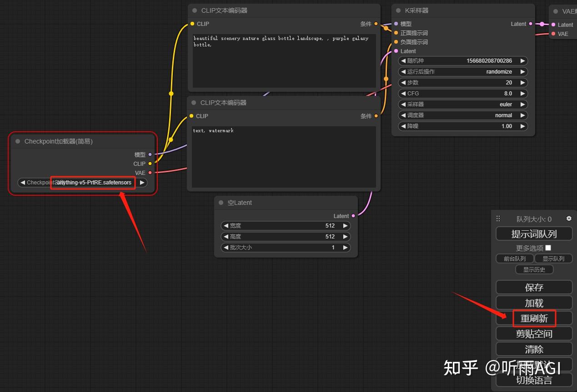
Task: Click the VAE output connector on Checkpoint loader
Action: pos(150,173)
